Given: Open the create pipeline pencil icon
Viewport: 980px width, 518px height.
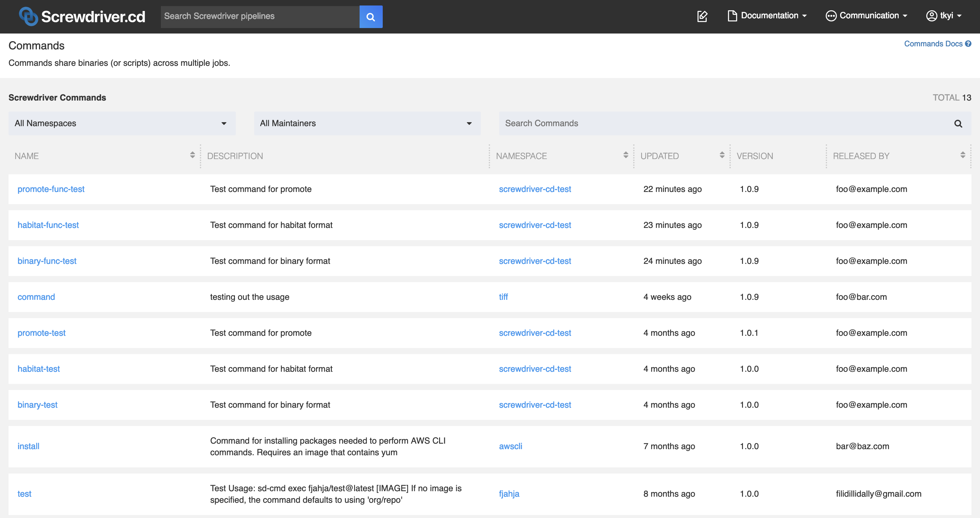Looking at the screenshot, I should click(702, 16).
